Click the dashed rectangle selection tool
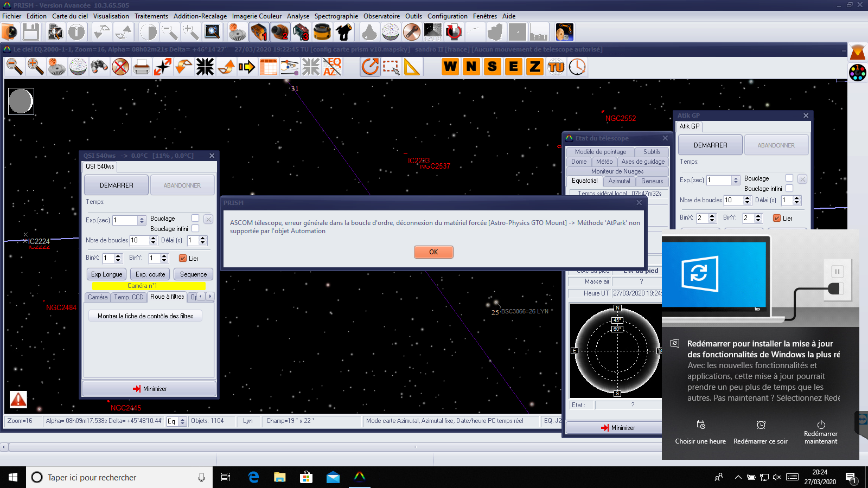This screenshot has width=868, height=488. (x=391, y=67)
